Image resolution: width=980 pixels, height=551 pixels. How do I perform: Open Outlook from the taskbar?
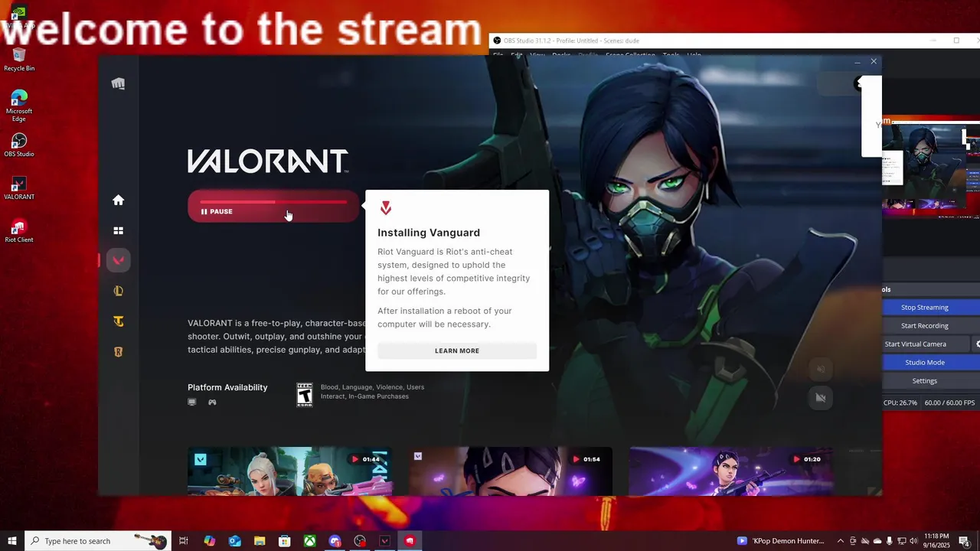click(x=234, y=541)
